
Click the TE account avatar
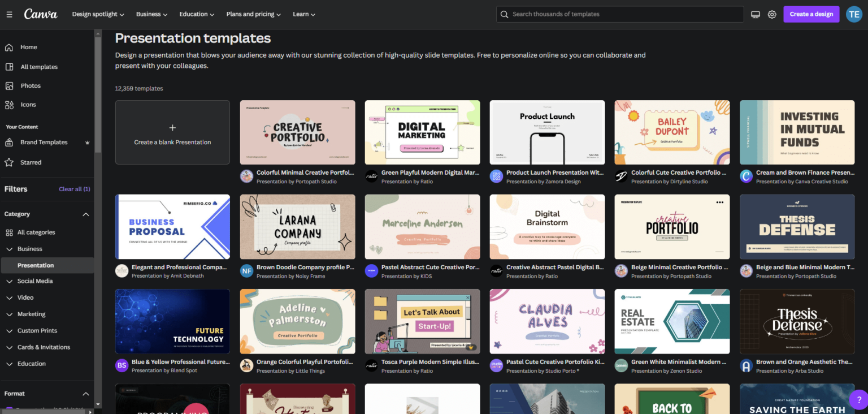(x=854, y=14)
